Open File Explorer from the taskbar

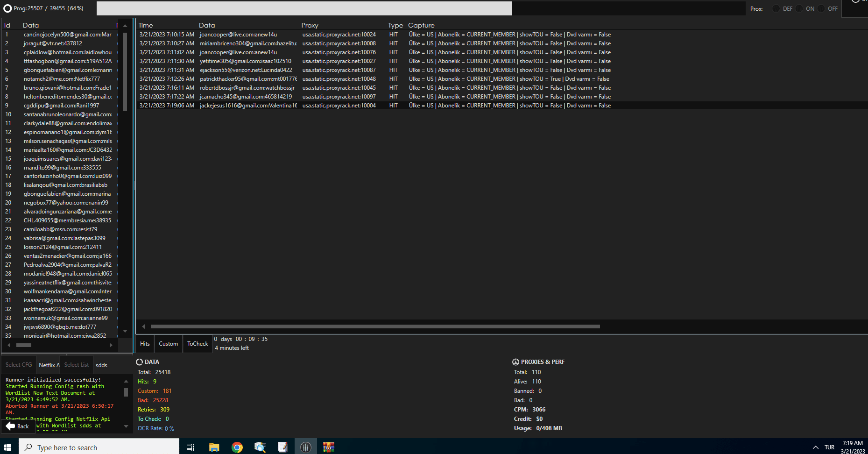[214, 447]
